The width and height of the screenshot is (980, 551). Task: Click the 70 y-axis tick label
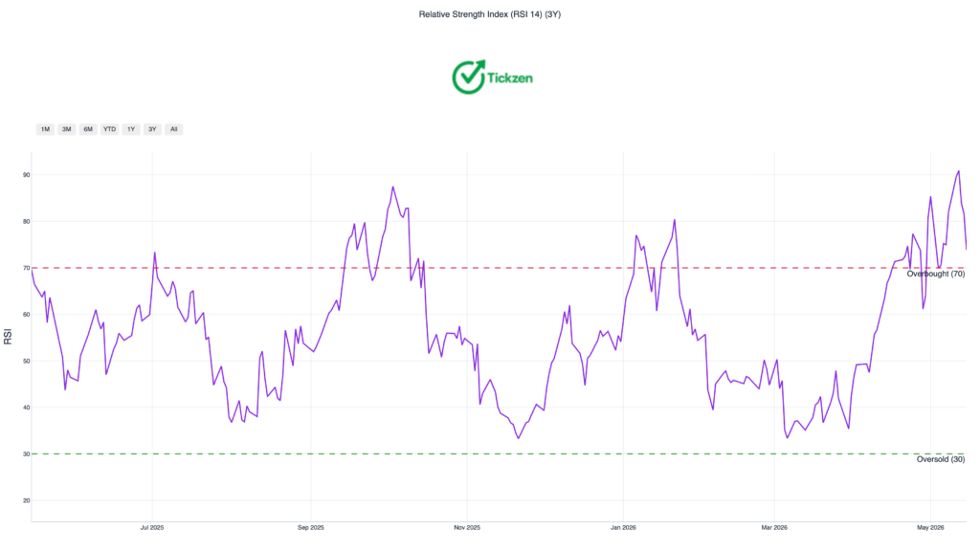[26, 268]
